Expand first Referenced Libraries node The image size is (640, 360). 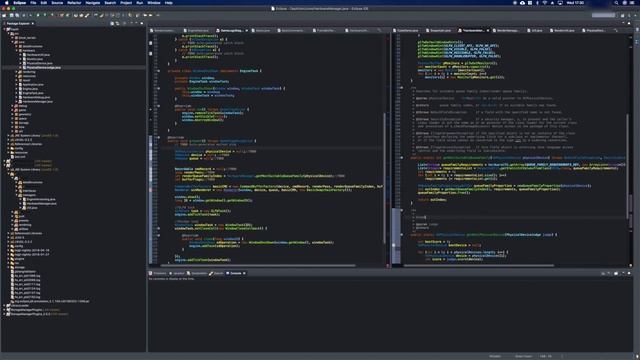click(9, 144)
